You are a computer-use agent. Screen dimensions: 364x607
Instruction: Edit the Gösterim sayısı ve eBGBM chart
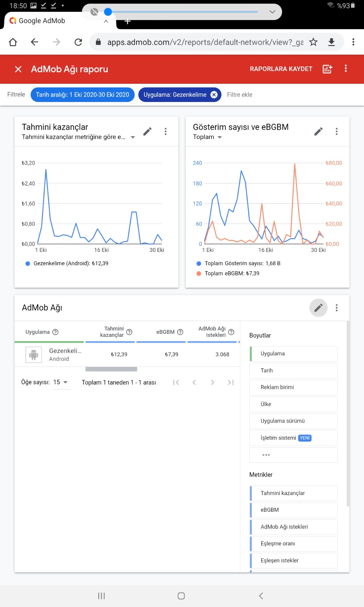click(x=318, y=132)
